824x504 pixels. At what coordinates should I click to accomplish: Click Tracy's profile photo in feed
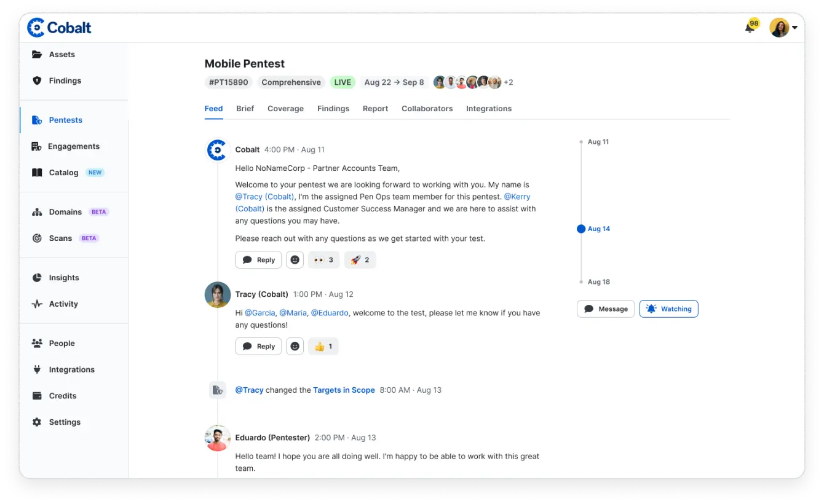pos(217,294)
